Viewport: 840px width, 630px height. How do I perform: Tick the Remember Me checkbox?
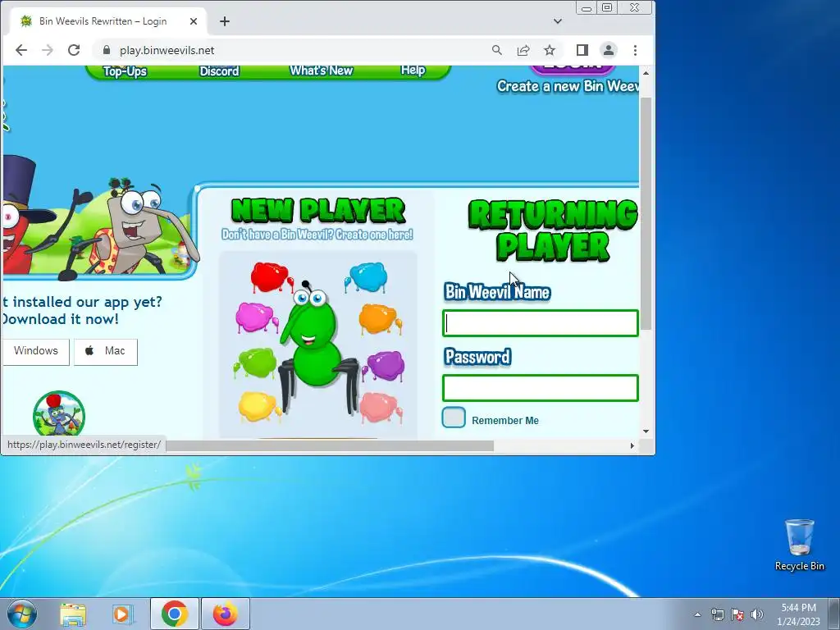tap(454, 418)
